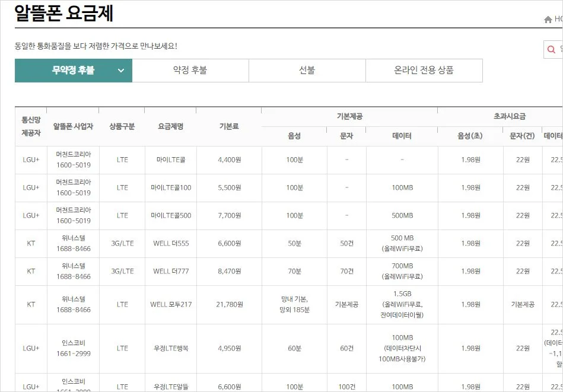Viewport: 563px width, 392px height.
Task: Click the 기본료 column header
Action: 230,125
